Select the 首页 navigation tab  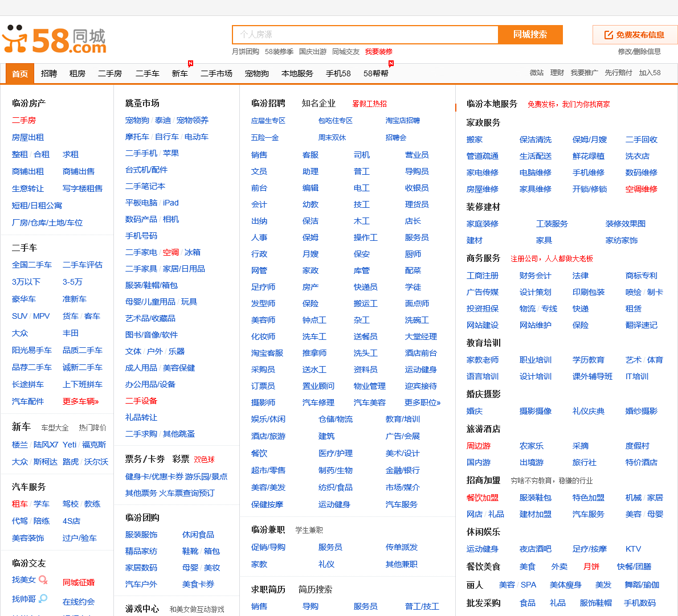click(20, 74)
